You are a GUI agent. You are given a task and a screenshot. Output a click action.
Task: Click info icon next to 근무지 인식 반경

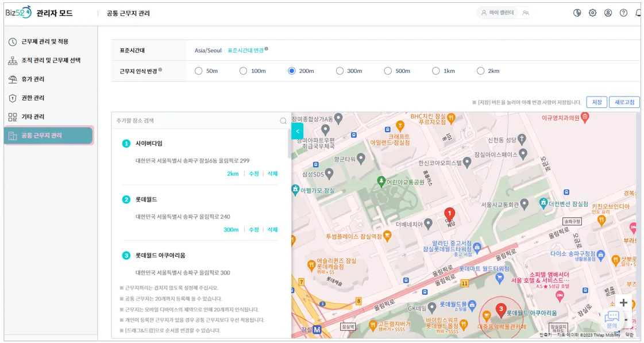coord(160,70)
